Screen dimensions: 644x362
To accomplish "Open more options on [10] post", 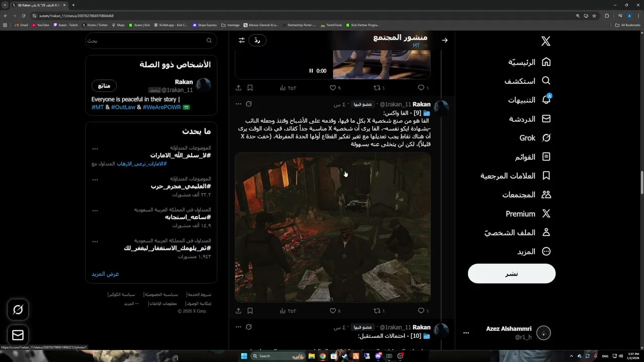I will (x=238, y=327).
